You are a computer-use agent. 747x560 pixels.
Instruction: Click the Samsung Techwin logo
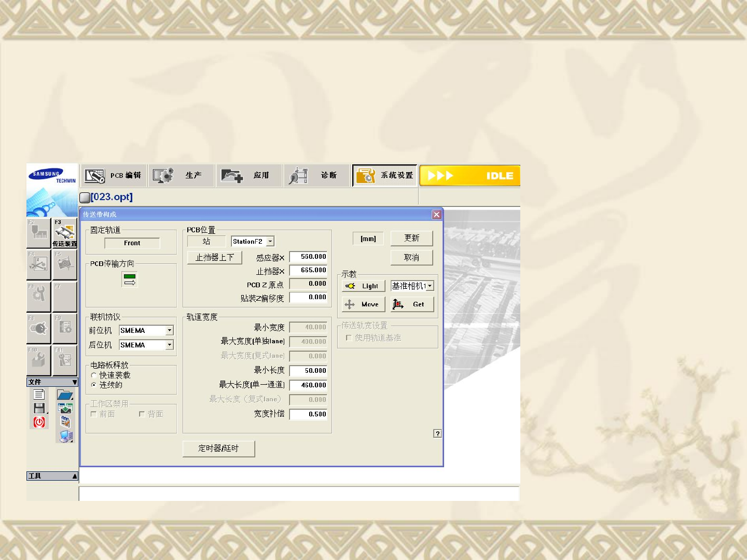[52, 176]
